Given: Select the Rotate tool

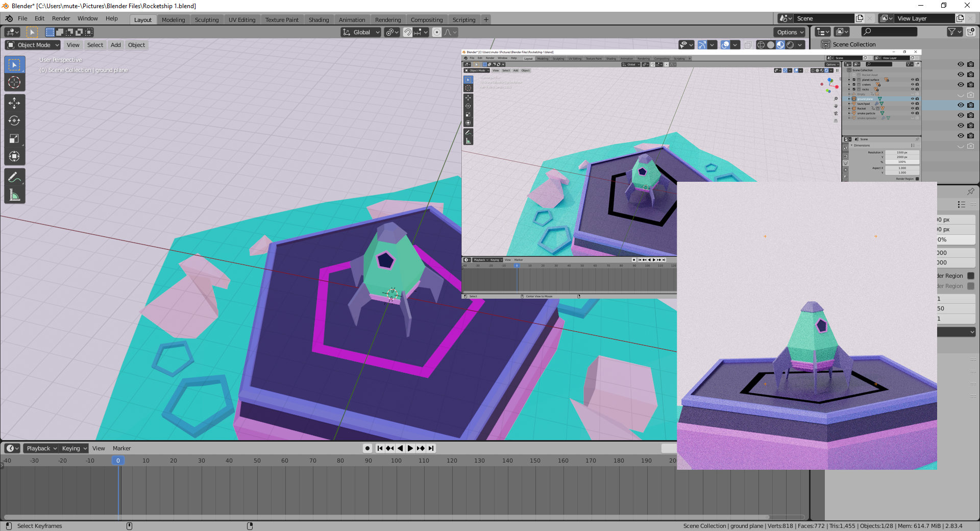Looking at the screenshot, I should (x=14, y=120).
